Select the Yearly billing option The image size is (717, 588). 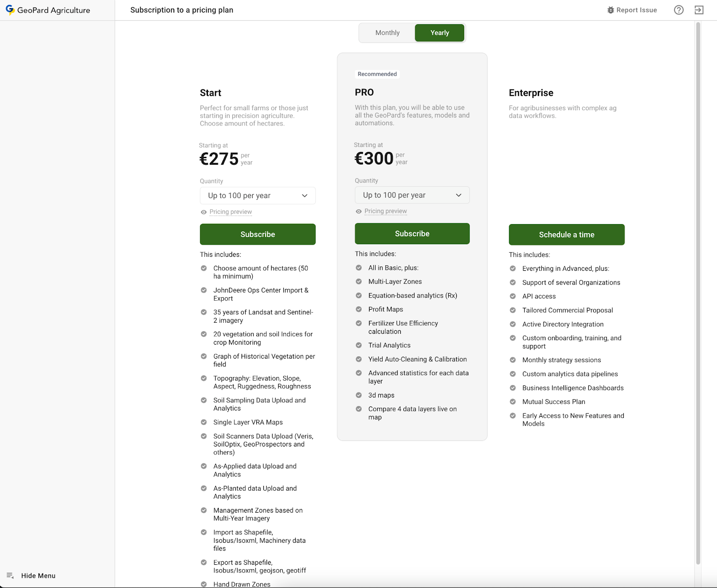click(439, 33)
